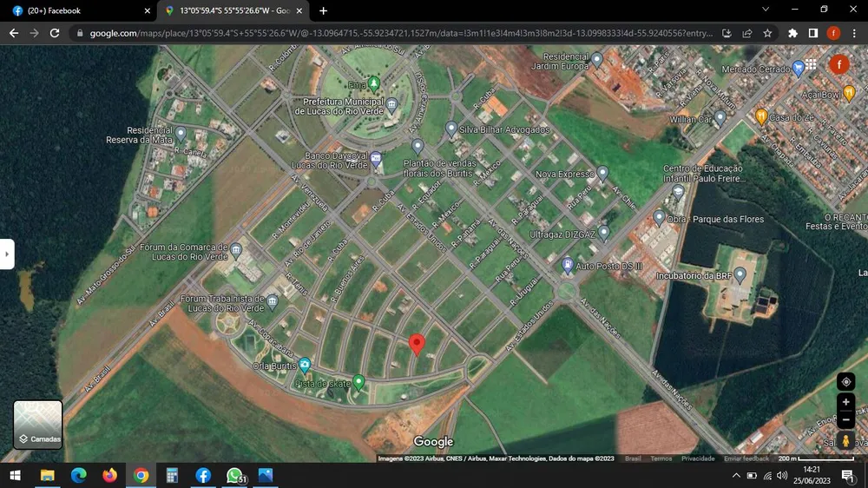Open File Explorer from taskbar
868x488 pixels.
click(47, 475)
